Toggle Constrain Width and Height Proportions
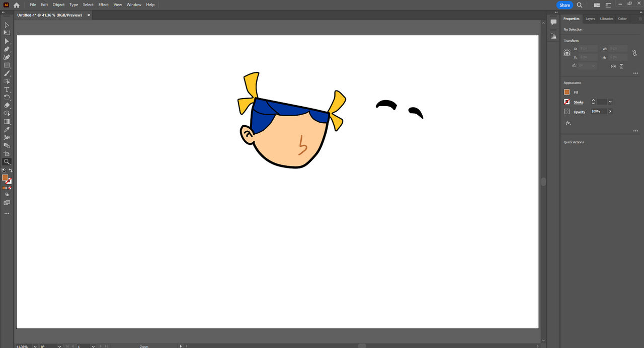 634,53
